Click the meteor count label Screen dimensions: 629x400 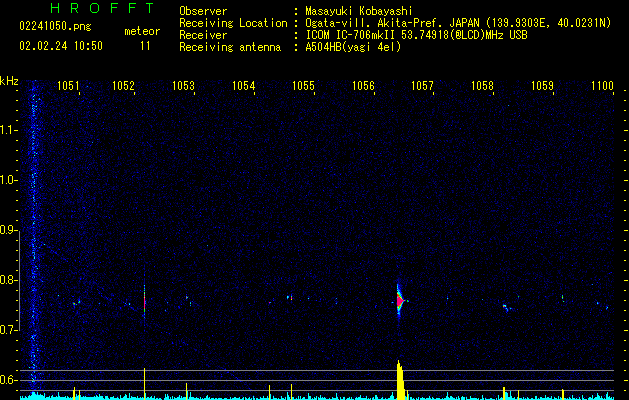point(142,31)
